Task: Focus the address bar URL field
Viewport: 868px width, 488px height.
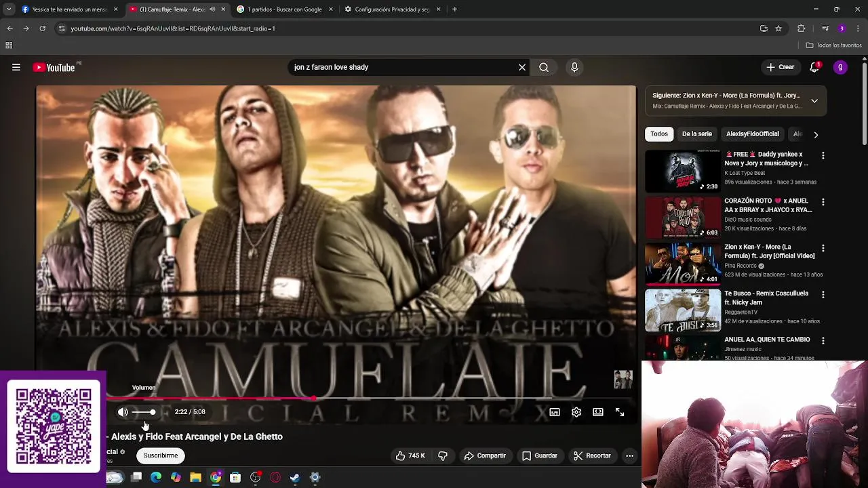Action: click(407, 28)
